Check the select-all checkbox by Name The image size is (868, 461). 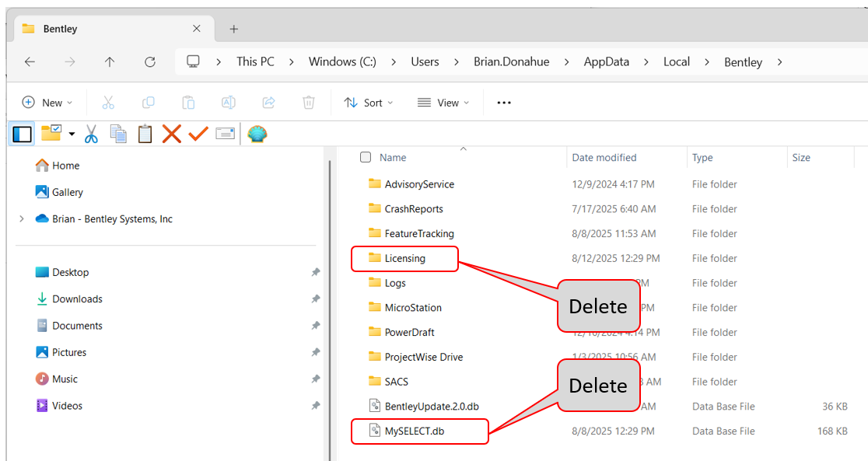click(366, 157)
